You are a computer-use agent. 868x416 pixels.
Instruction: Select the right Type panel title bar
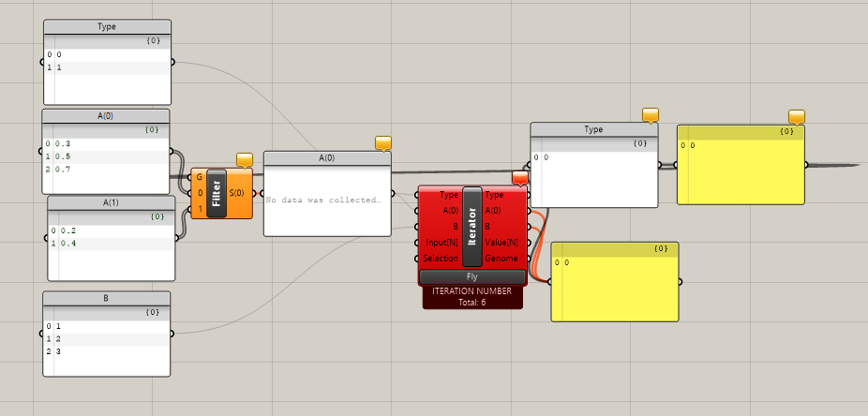click(x=594, y=129)
